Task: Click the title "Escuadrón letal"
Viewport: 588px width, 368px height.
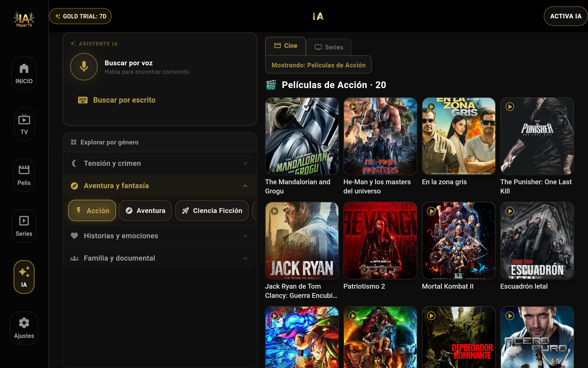Action: (524, 287)
